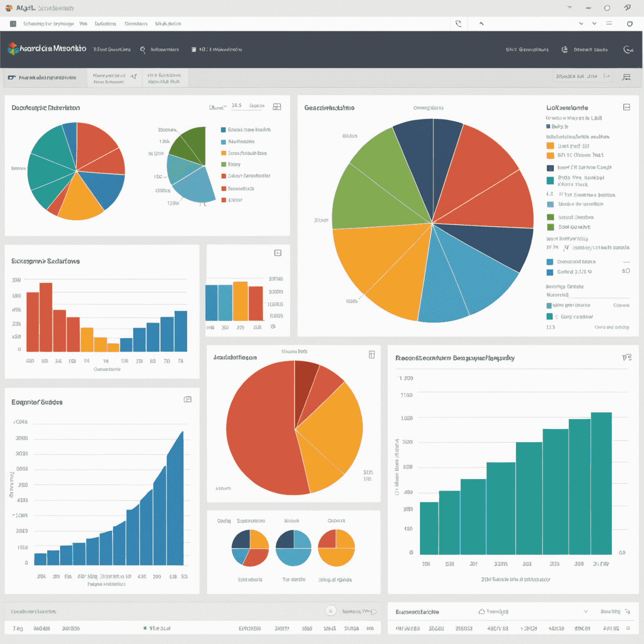Click the square icon left of menu bar
This screenshot has width=644, height=644.
tap(13, 24)
